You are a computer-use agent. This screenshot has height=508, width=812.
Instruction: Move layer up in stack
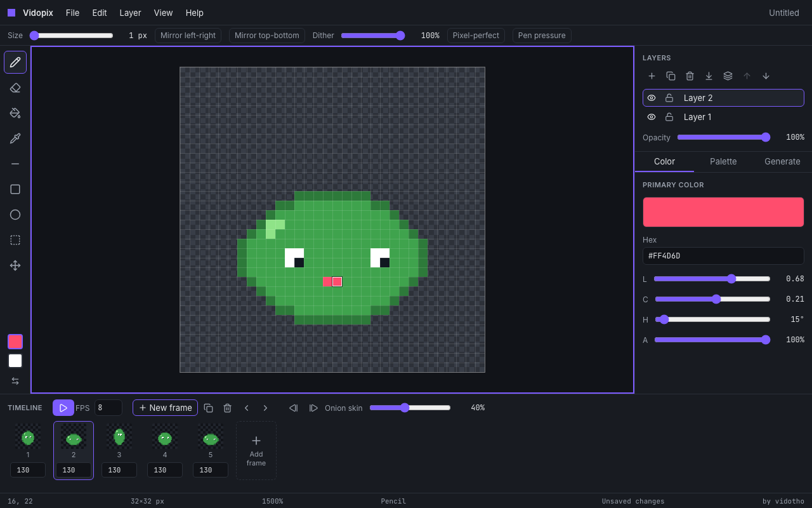click(747, 76)
